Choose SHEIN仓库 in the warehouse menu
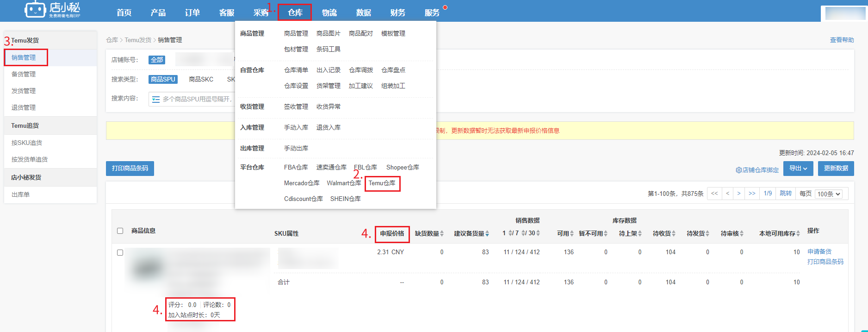The image size is (868, 332). click(346, 199)
